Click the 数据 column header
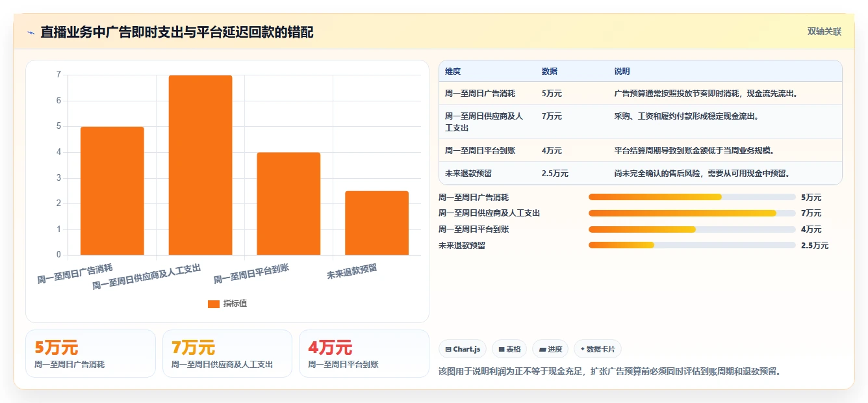This screenshot has width=868, height=403. pyautogui.click(x=549, y=71)
